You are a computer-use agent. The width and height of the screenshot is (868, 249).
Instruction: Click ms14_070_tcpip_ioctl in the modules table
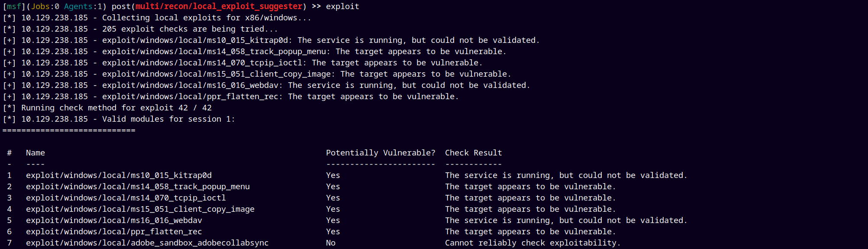[126, 198]
